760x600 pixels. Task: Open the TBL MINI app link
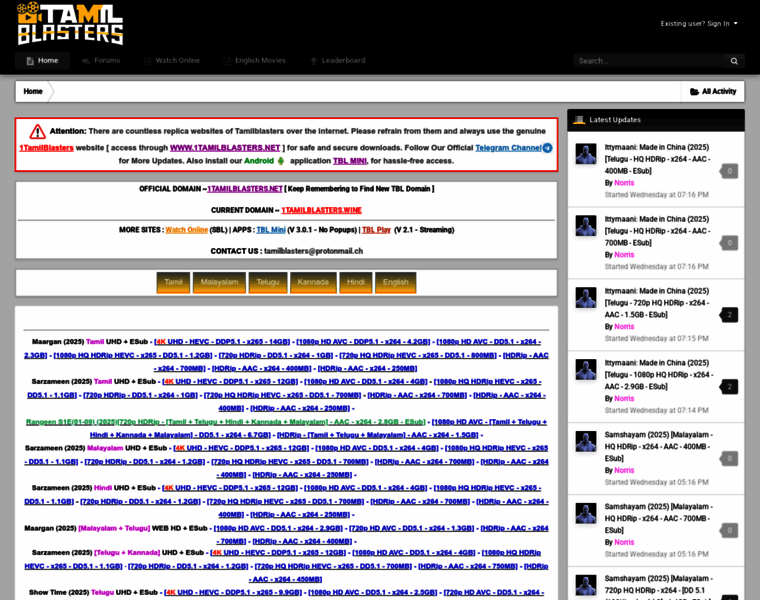350,161
